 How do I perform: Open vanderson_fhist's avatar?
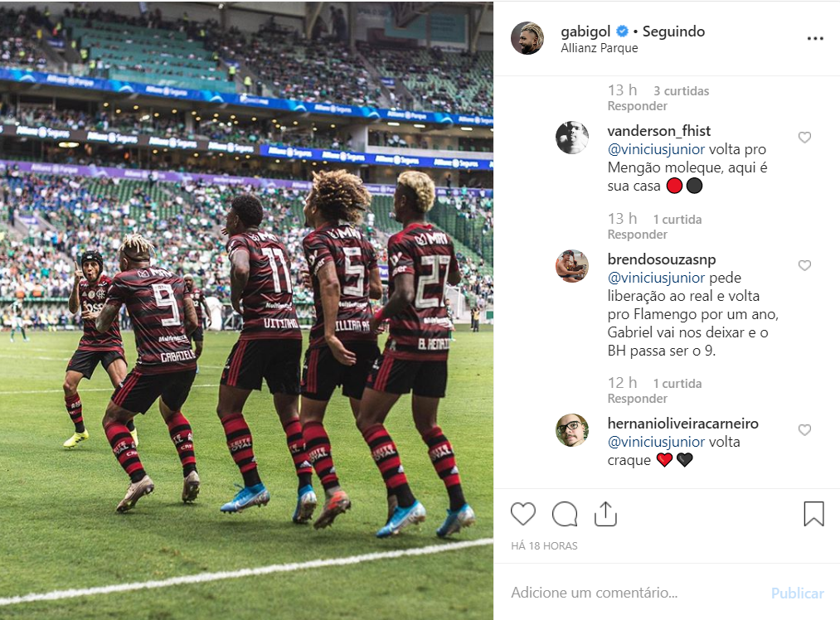coord(572,138)
